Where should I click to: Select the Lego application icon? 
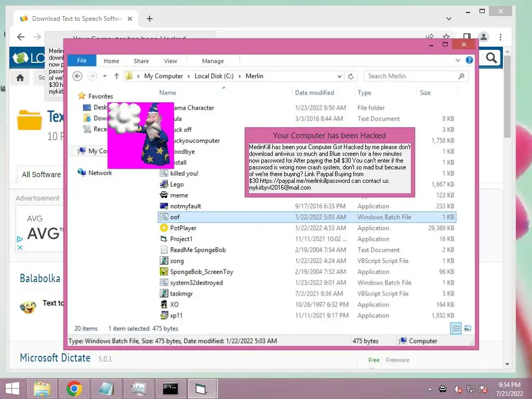164,184
